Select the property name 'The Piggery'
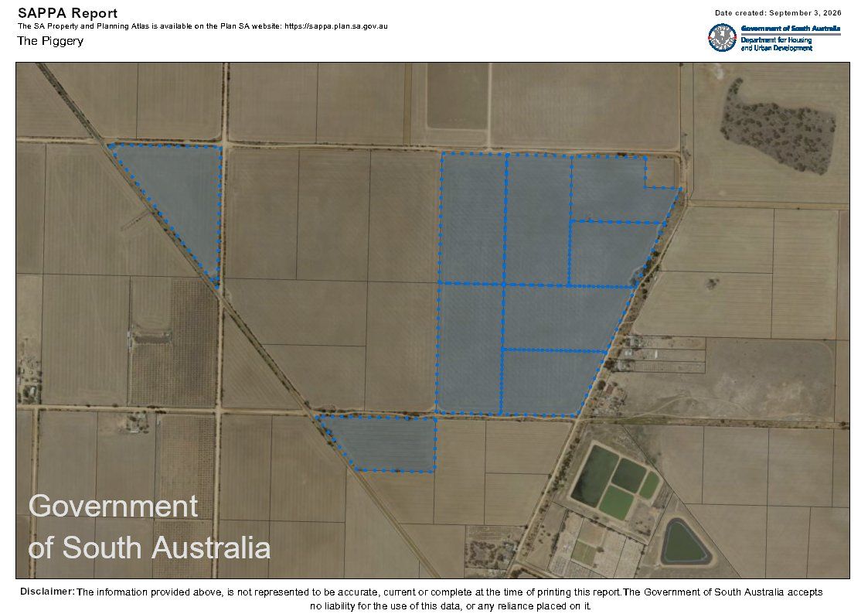868x614 pixels. 50,41
